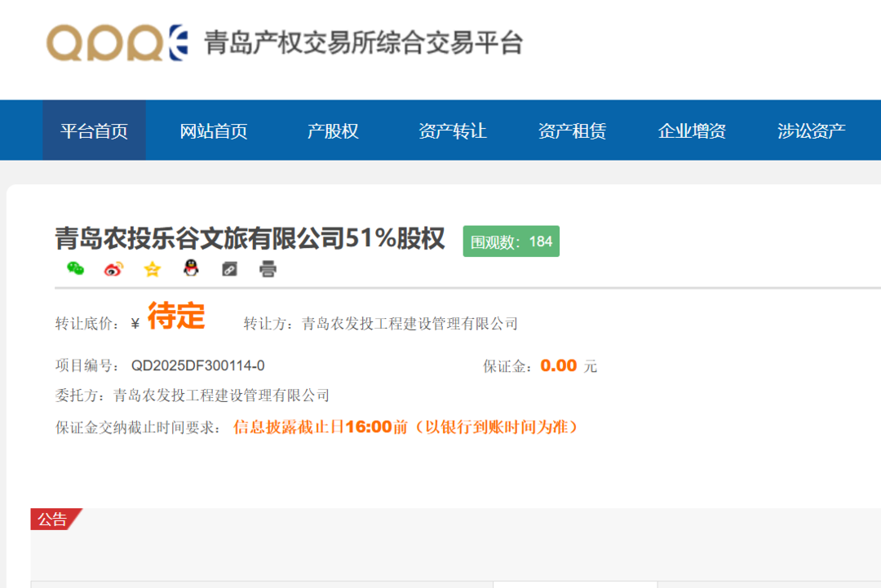The image size is (881, 588).
Task: Open the 平台首页 menu item
Action: coord(94,130)
